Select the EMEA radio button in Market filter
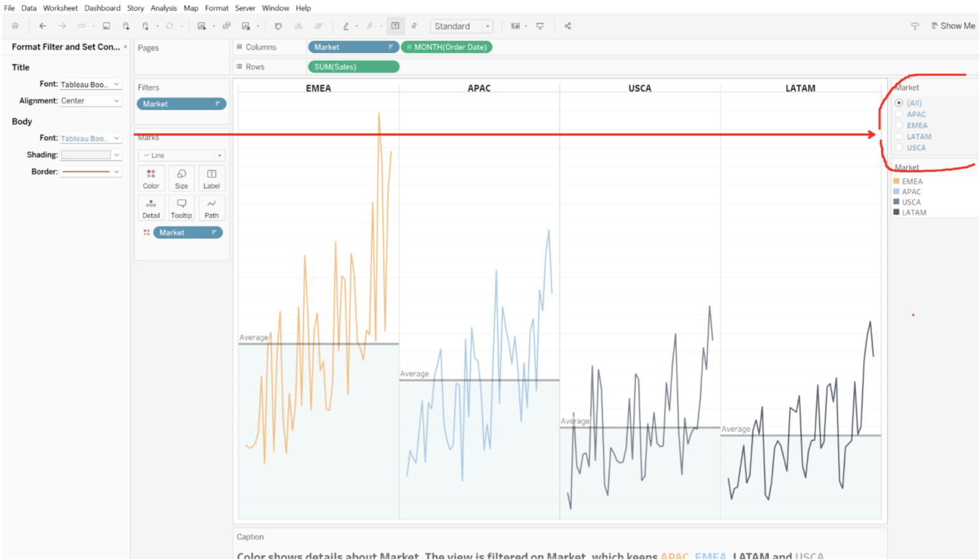The width and height of the screenshot is (979, 560). click(x=899, y=126)
